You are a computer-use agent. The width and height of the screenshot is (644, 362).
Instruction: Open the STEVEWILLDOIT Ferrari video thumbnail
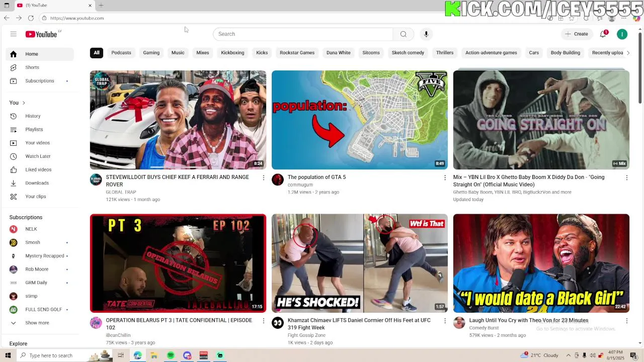178,120
